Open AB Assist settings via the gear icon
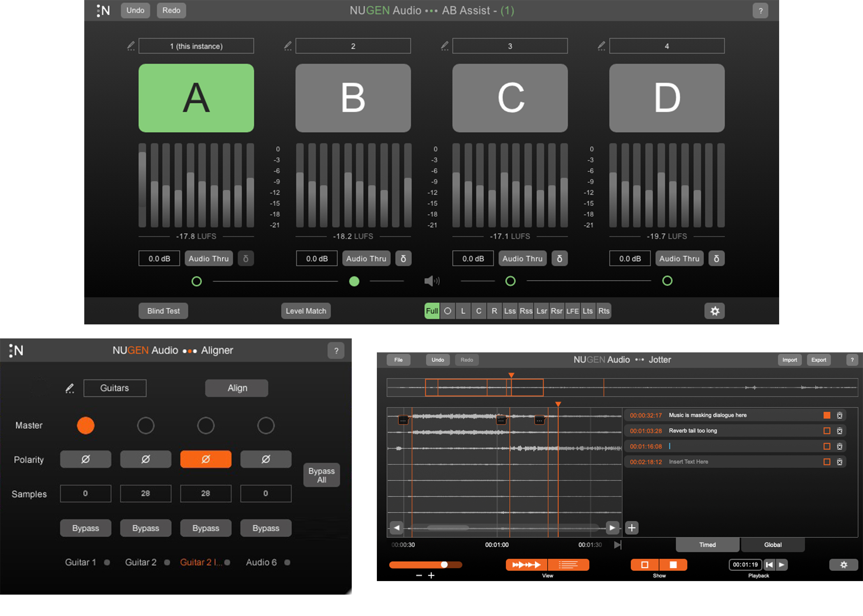The width and height of the screenshot is (863, 616). (x=715, y=311)
